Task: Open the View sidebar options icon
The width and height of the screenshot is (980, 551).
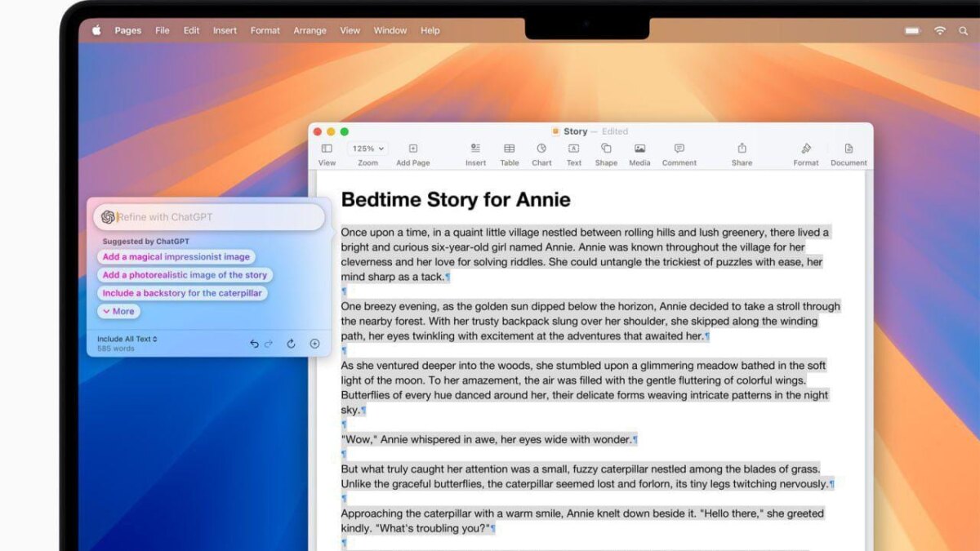Action: [327, 149]
